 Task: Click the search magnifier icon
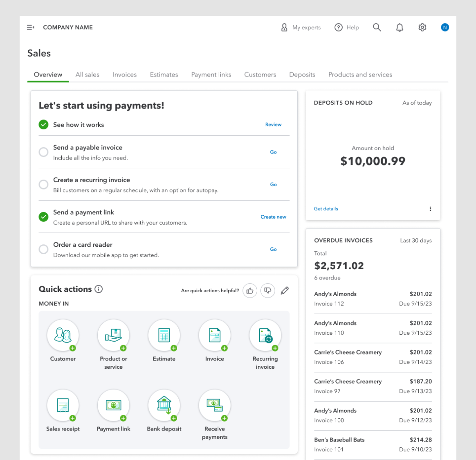click(x=377, y=27)
